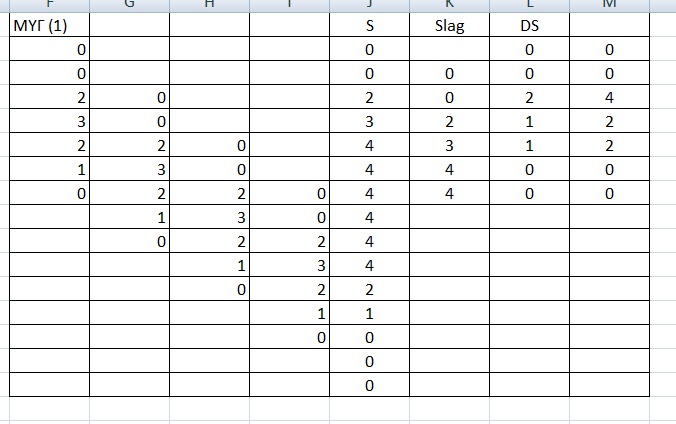Select the МУГ (1) header cell

(x=49, y=26)
